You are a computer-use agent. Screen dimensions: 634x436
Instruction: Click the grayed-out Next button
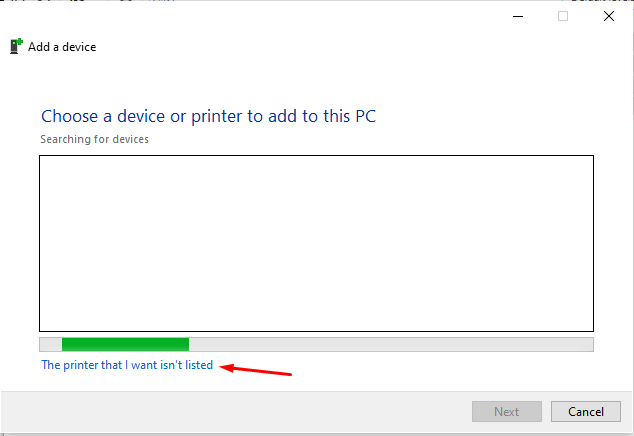(x=507, y=411)
